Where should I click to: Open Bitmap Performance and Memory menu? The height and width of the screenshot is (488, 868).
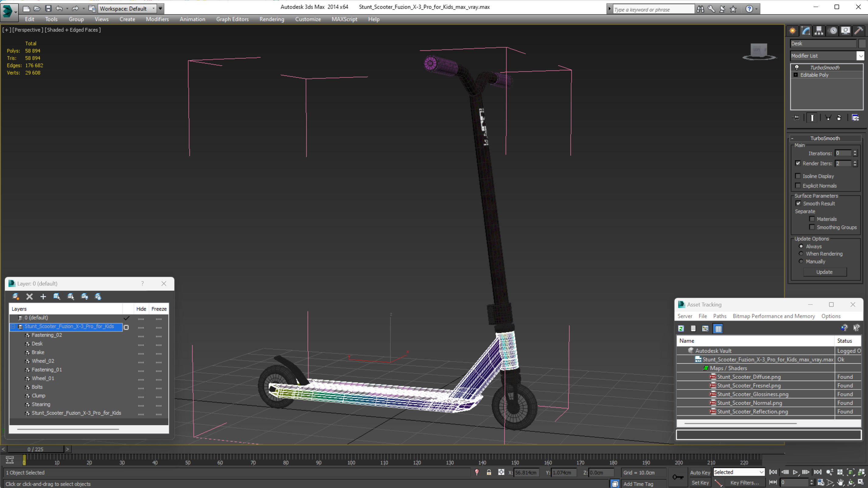tap(774, 316)
